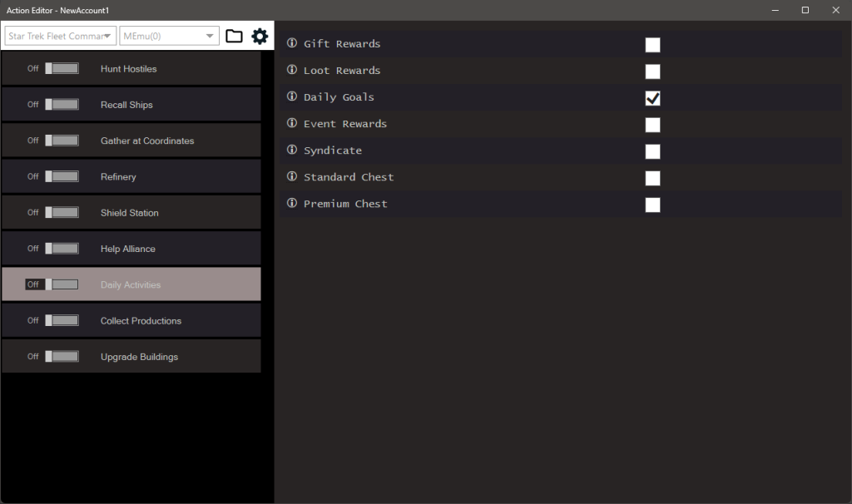Enable the Event Rewards checkbox
Screen dimensions: 852x504
click(x=652, y=124)
